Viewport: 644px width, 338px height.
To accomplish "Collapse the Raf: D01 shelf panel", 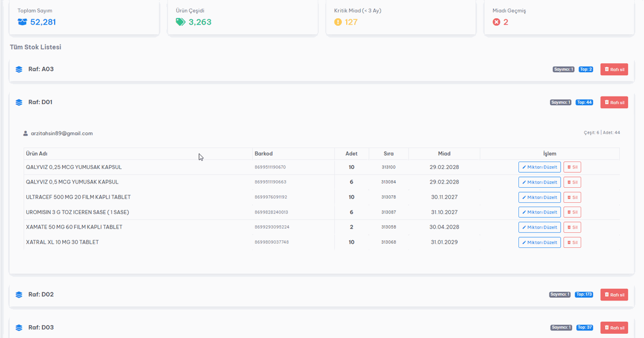I will [x=322, y=102].
